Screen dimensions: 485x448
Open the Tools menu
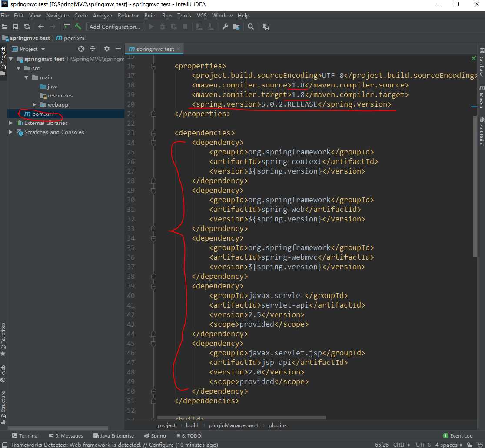click(x=184, y=16)
